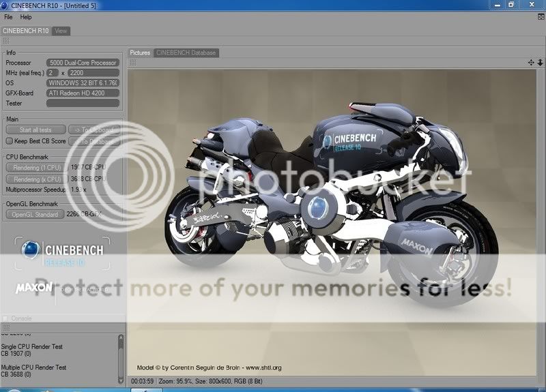Minimize the CINEBENCH window
The image size is (546, 392).
(498, 5)
